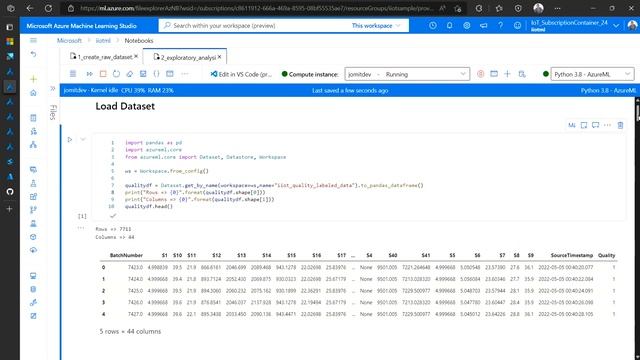Click the back arrow in studio sidebar
Image resolution: width=640 pixels, height=360 pixels.
pyautogui.click(x=33, y=54)
